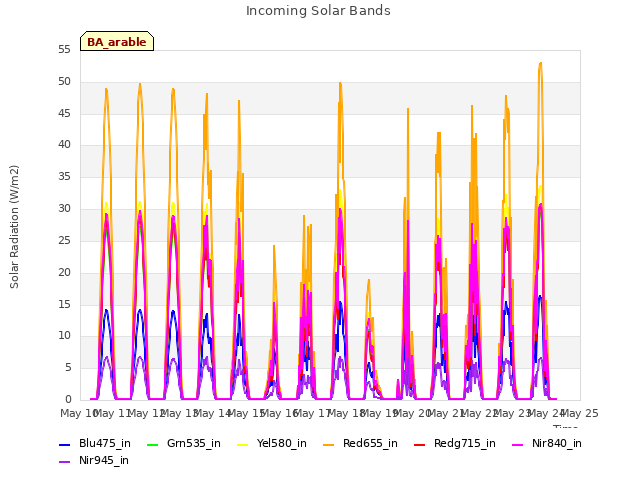The image size is (640, 480).
Task: Click the green Grn535_in legend swatch
Action: coord(153,444)
